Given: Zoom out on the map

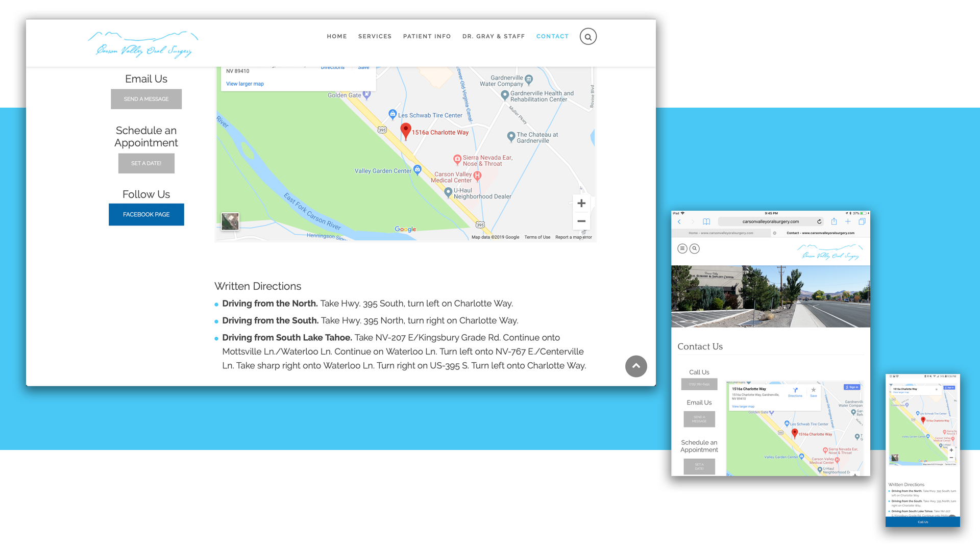Looking at the screenshot, I should click(581, 221).
